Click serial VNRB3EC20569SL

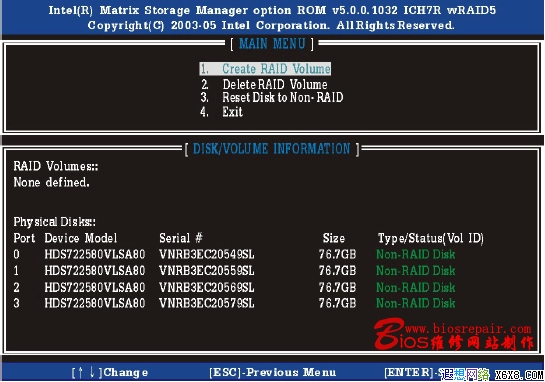coord(207,287)
